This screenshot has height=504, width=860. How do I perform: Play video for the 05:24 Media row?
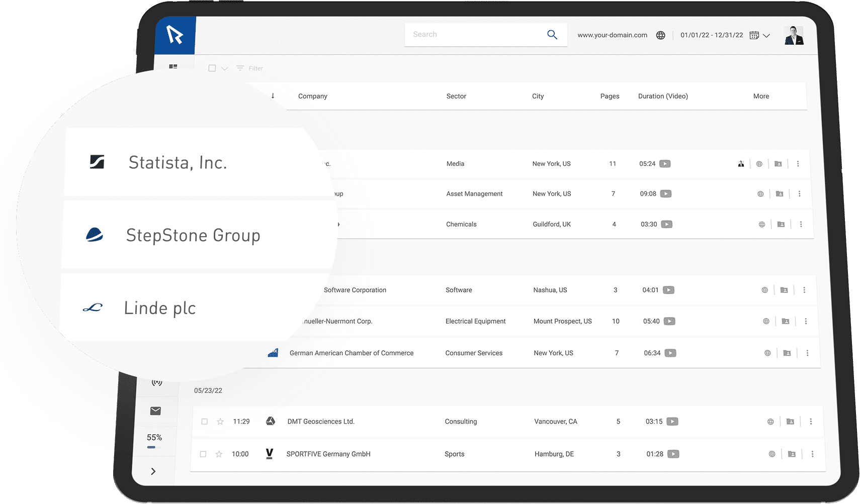coord(665,164)
